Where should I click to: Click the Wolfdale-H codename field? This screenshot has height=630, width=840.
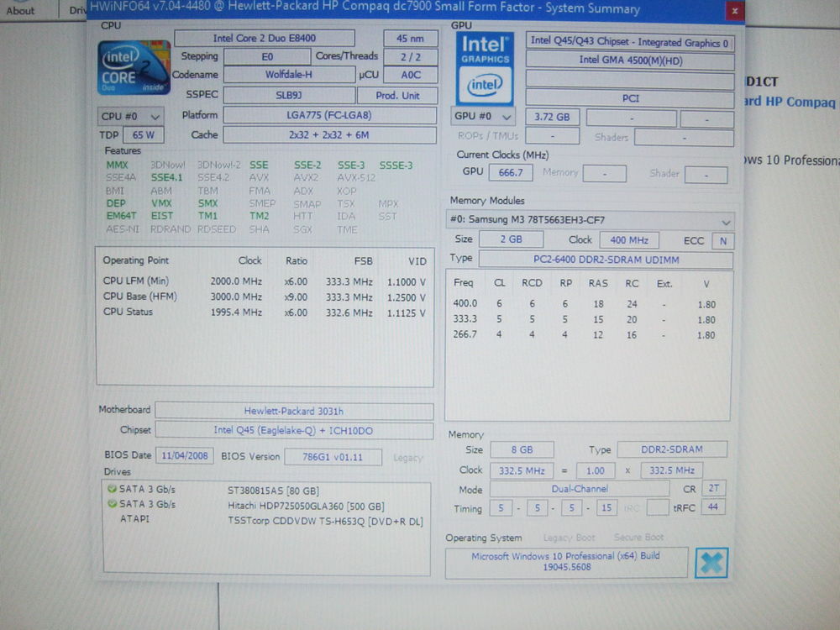click(289, 75)
